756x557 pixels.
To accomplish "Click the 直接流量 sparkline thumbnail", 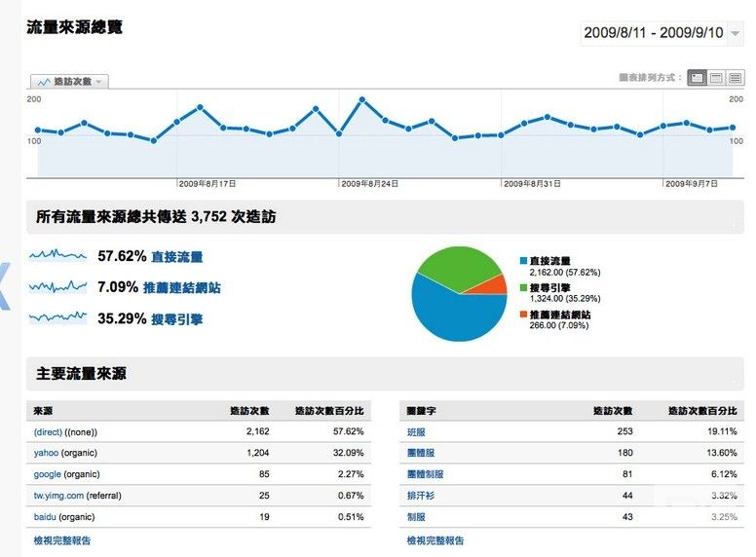I will 57,256.
